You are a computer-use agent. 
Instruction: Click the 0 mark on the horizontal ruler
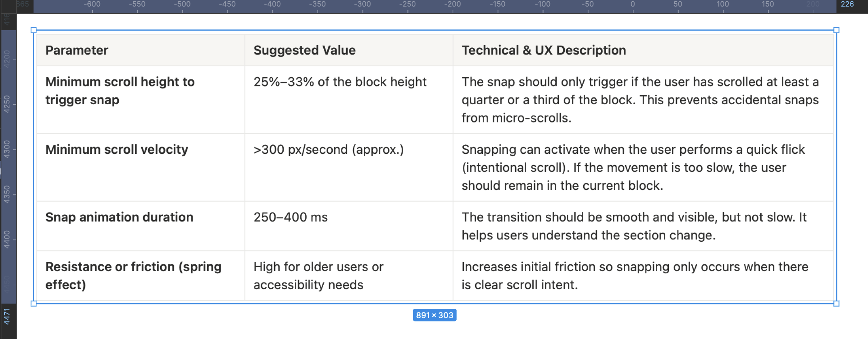[633, 5]
